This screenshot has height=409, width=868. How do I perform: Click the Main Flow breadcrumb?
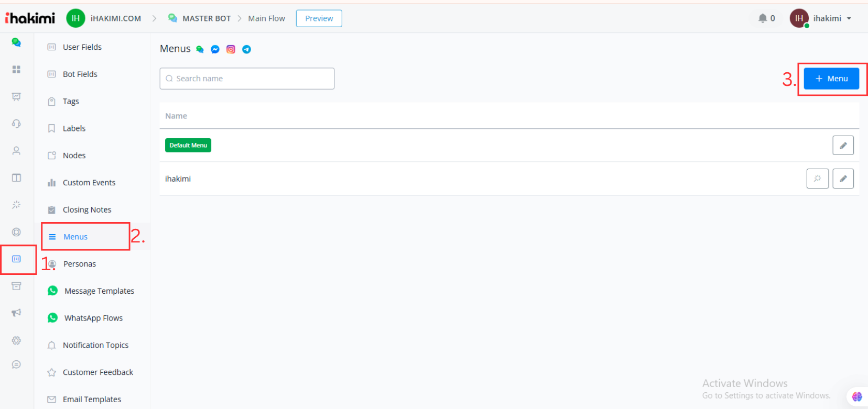point(267,18)
